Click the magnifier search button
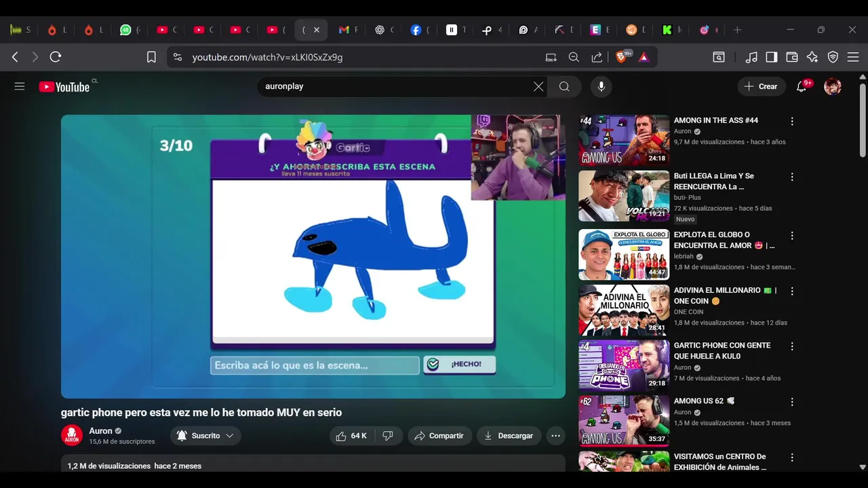The image size is (868, 488). (564, 87)
